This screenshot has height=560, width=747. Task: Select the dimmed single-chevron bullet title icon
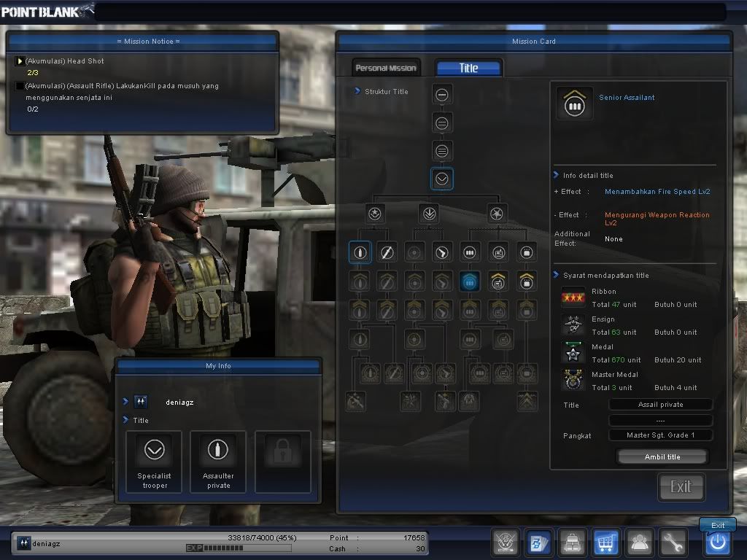point(360,282)
